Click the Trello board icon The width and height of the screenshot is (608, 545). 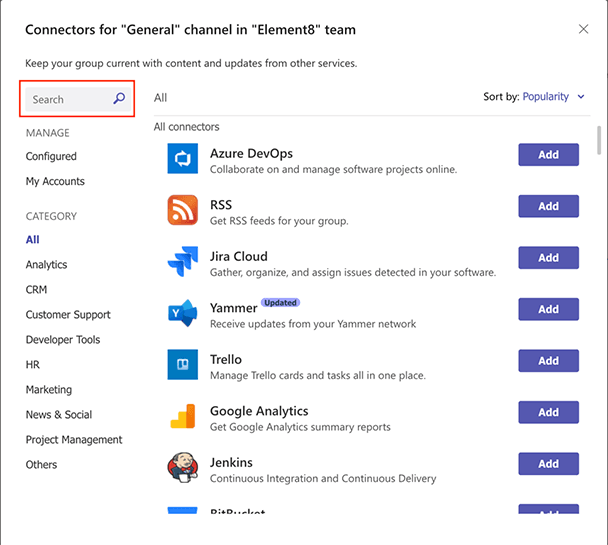pos(183,365)
